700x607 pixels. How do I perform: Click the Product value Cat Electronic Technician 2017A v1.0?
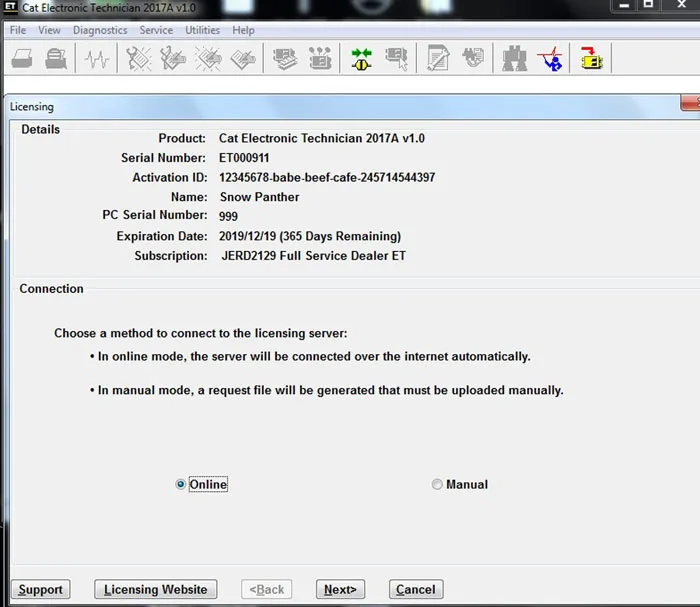click(321, 138)
